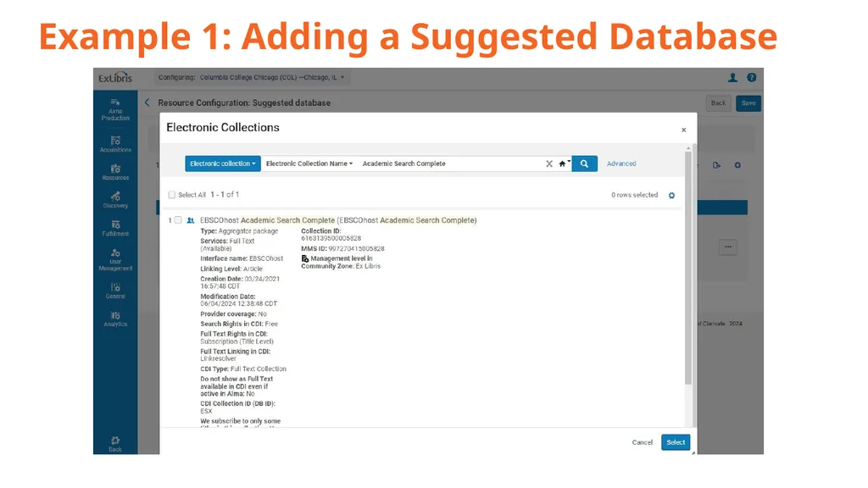Open Resources in the sidebar

(x=115, y=172)
